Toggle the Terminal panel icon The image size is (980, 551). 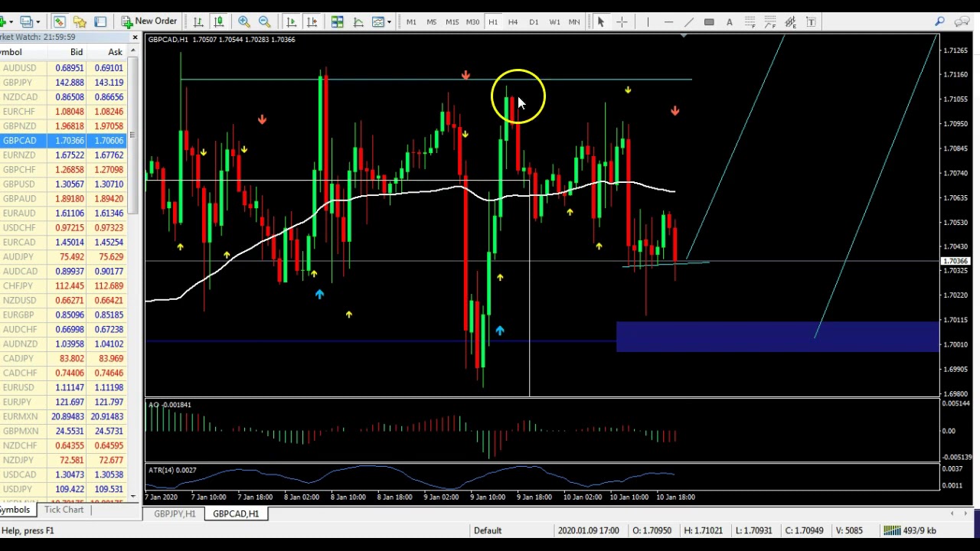point(100,21)
